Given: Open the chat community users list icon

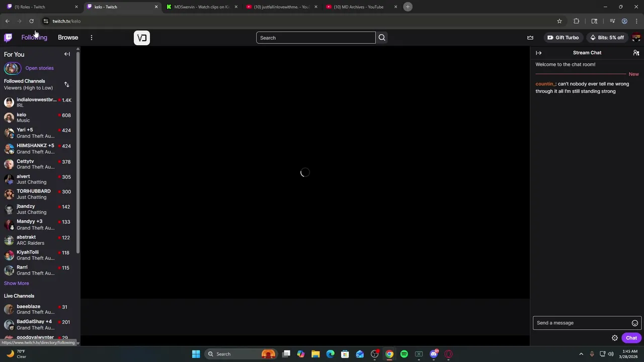Looking at the screenshot, I should coord(636,53).
